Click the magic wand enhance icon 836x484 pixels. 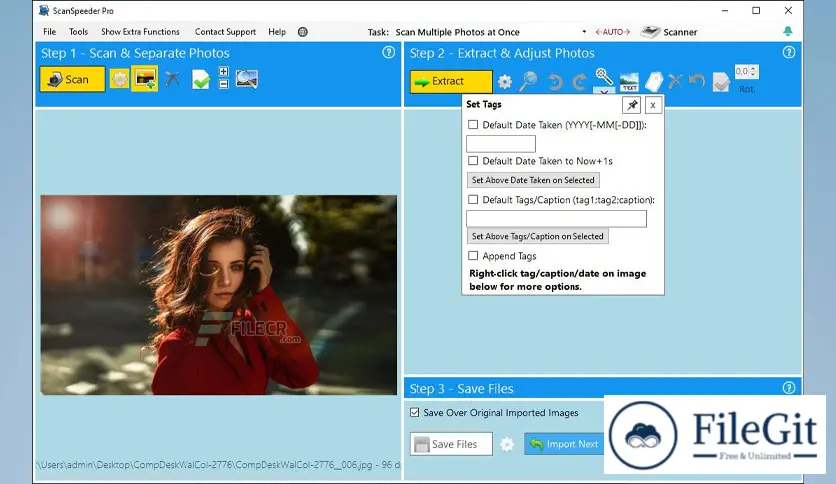click(604, 76)
